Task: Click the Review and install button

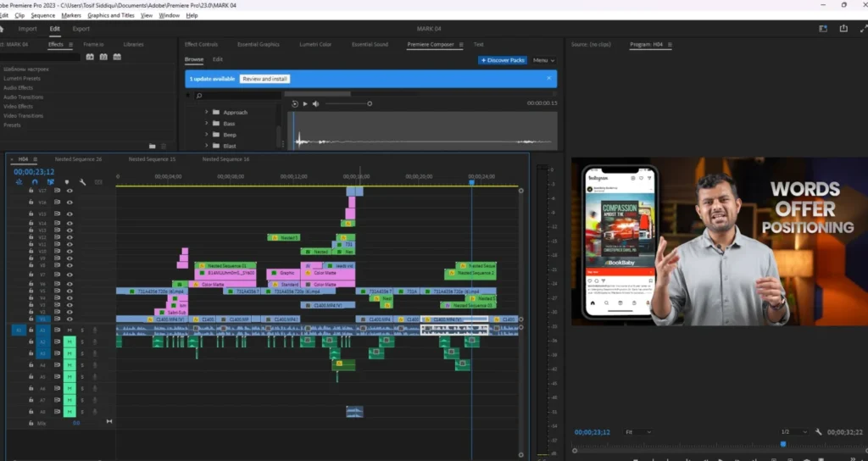Action: (x=264, y=79)
